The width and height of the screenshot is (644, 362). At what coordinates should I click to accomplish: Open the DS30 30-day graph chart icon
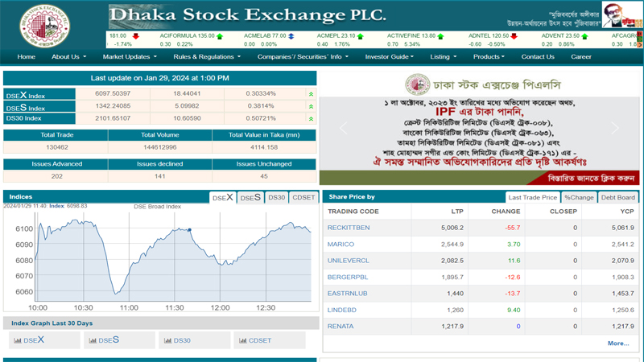[x=167, y=340]
